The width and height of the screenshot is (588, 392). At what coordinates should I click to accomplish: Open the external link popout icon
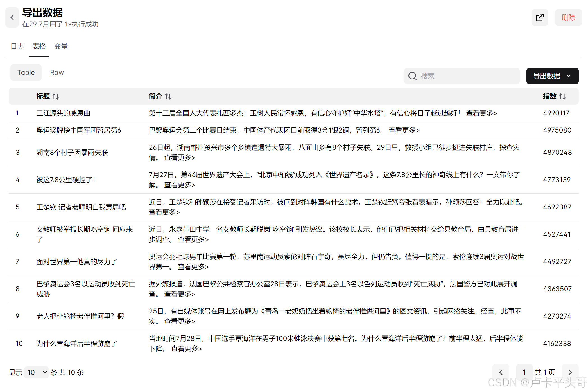tap(539, 17)
